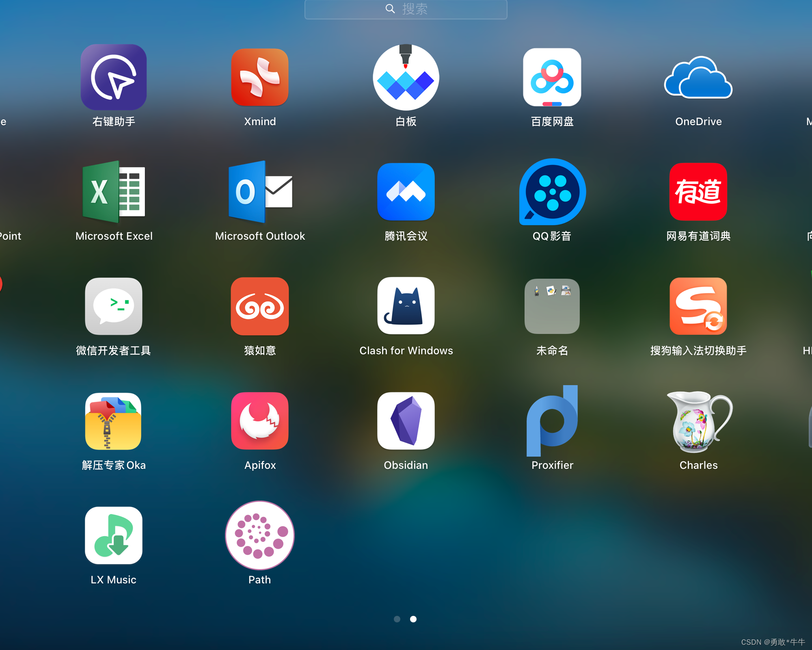Screen dimensions: 812x650
Task: Launch Xmind
Action: point(260,77)
